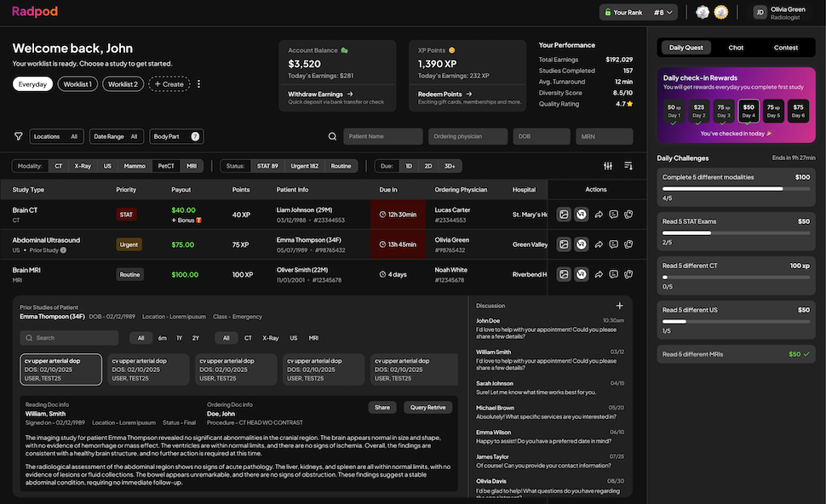Select the Worklist 2 tab

[123, 84]
